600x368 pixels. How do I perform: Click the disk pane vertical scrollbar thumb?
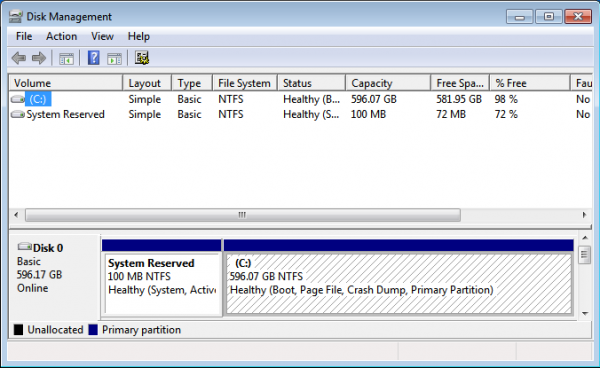click(584, 254)
